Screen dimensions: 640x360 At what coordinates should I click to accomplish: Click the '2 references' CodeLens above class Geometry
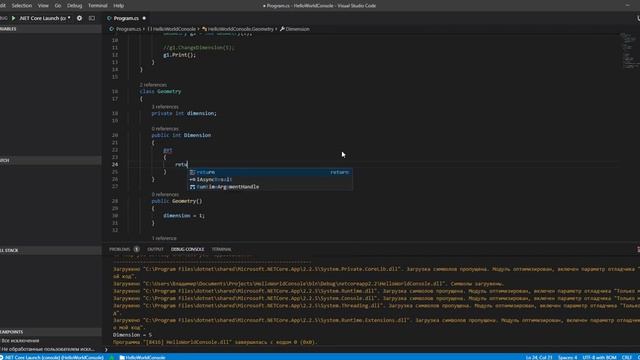tap(153, 85)
